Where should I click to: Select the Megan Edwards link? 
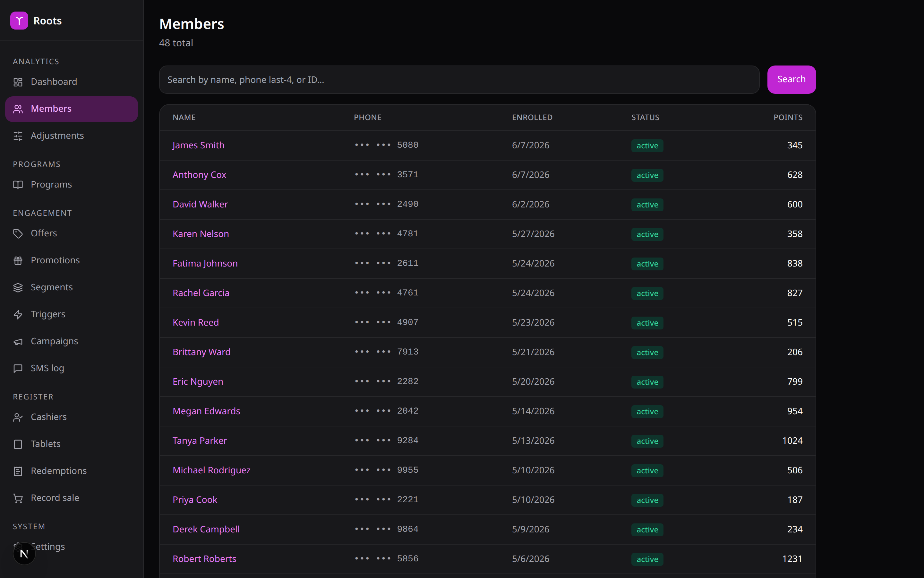pyautogui.click(x=206, y=411)
